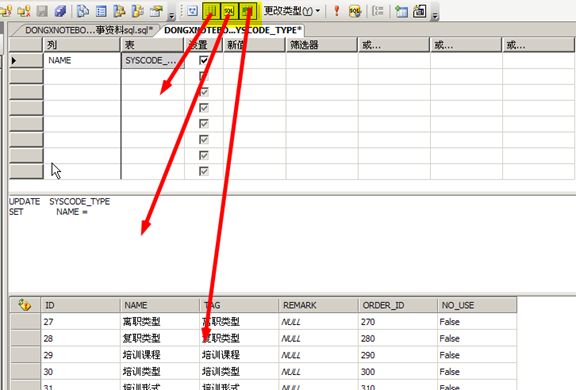
Task: Click the NAME results column header
Action: [160, 305]
